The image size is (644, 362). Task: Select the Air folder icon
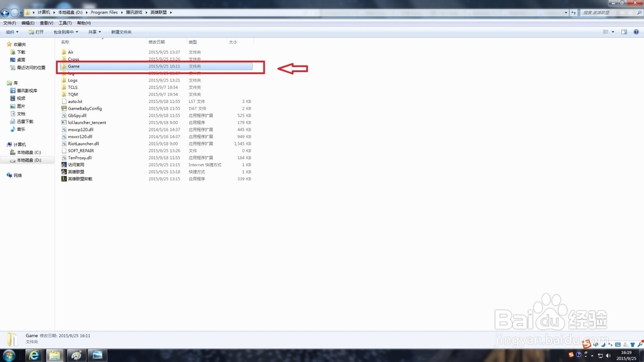(x=64, y=52)
